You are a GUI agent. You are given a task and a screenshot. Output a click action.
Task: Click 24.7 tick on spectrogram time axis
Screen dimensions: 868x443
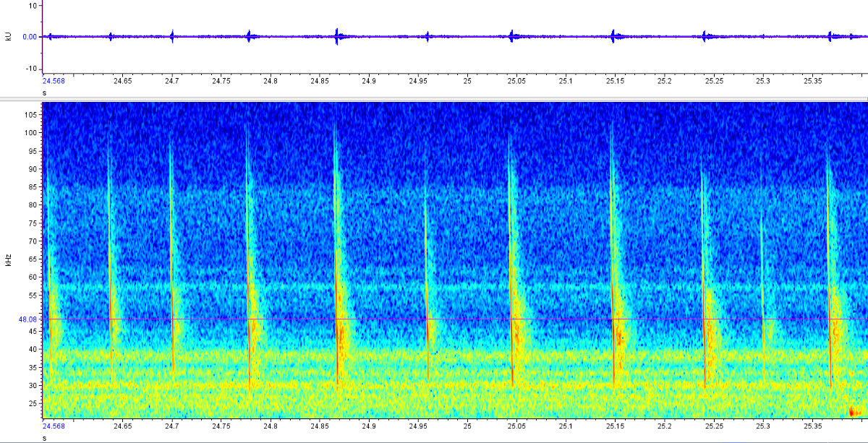[x=171, y=426]
